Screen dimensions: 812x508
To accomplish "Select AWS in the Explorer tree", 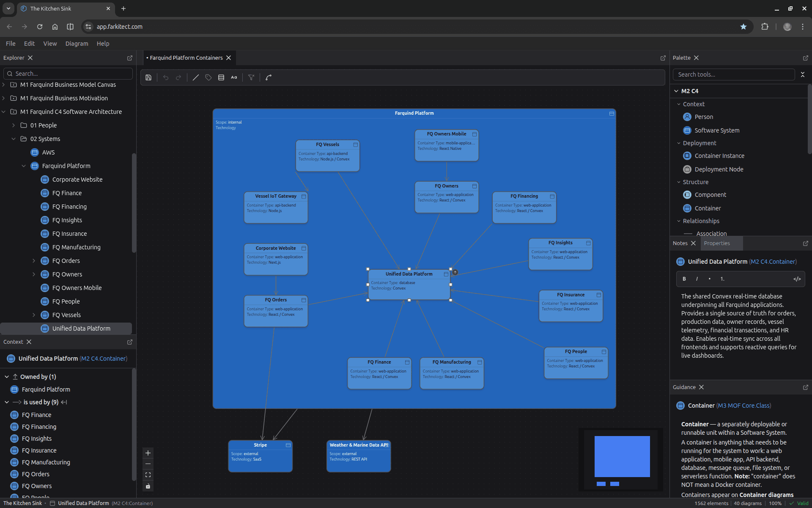I will pos(48,153).
